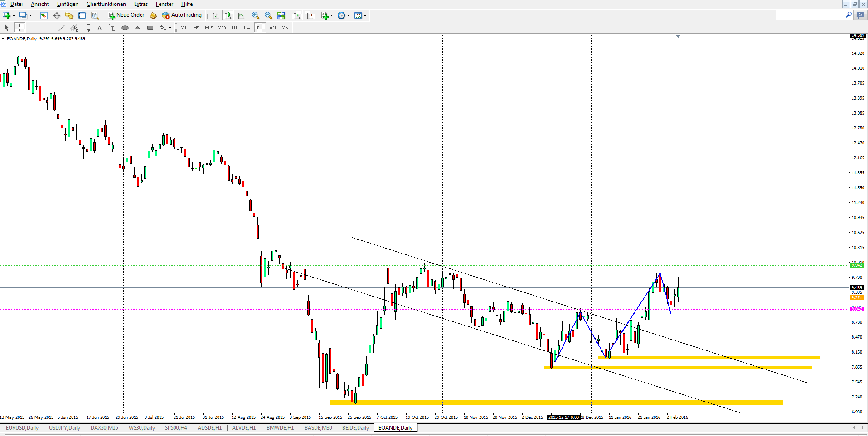This screenshot has width=868, height=436.
Task: Open the periodicity clock dropdown
Action: point(348,15)
